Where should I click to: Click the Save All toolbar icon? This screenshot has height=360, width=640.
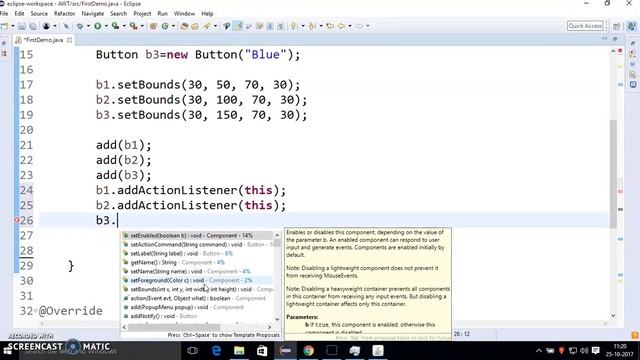tap(32, 26)
